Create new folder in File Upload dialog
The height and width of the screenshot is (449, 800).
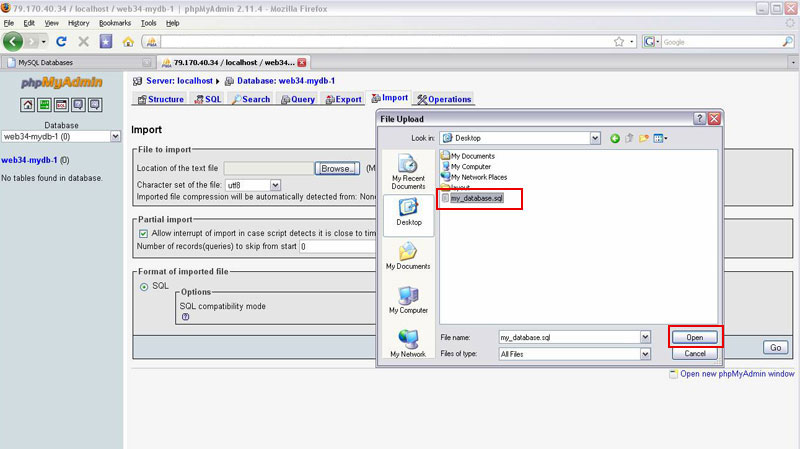[644, 138]
